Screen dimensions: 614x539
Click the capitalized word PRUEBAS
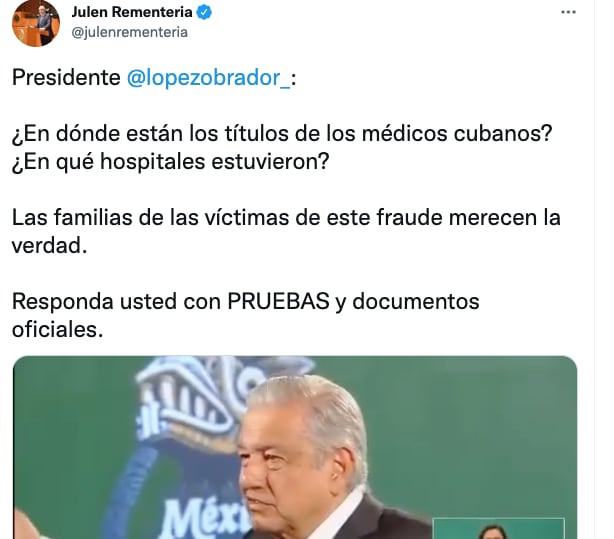[x=278, y=301]
